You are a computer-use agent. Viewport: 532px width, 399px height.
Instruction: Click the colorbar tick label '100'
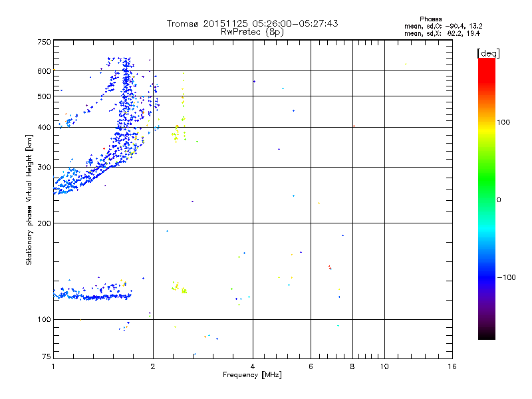503,122
